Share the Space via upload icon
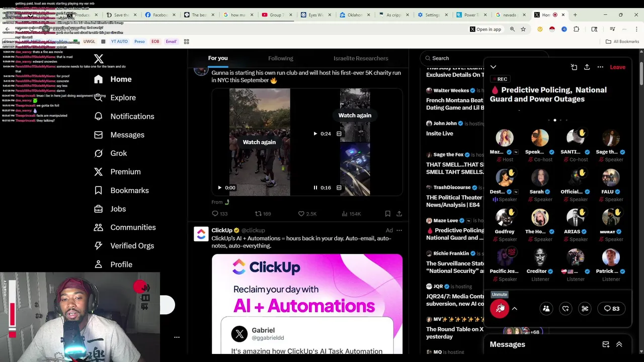Screen dimensions: 644x362 pos(587,67)
